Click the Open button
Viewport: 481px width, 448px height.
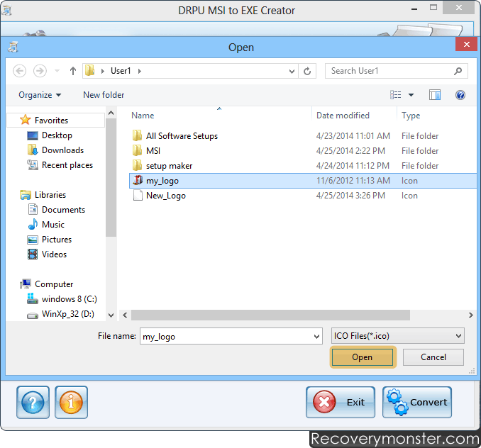coord(363,357)
